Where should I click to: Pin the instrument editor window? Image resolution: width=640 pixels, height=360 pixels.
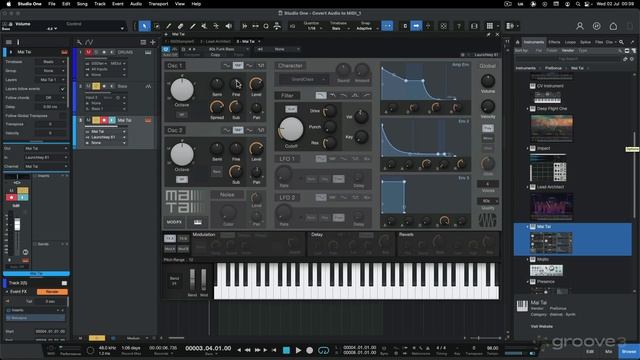click(x=488, y=35)
